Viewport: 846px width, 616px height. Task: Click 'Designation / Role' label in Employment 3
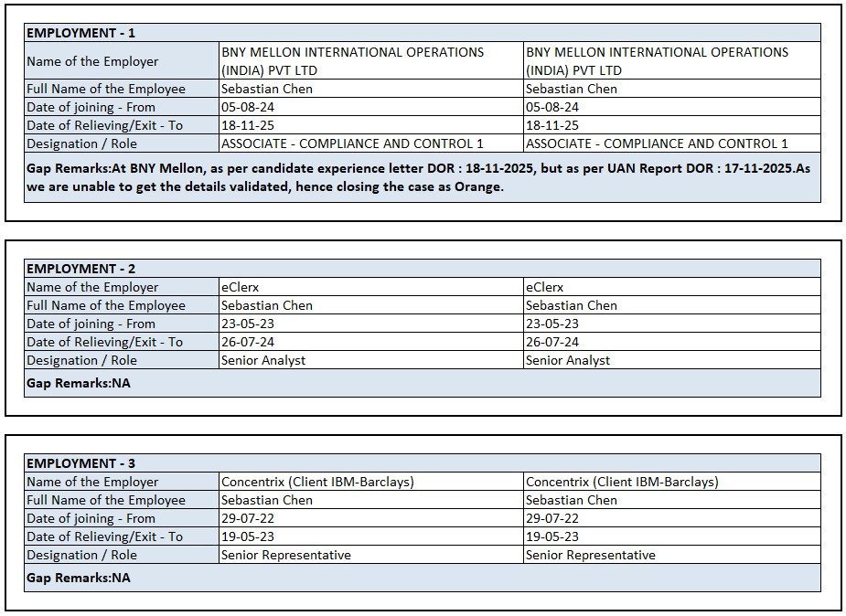[x=82, y=555]
